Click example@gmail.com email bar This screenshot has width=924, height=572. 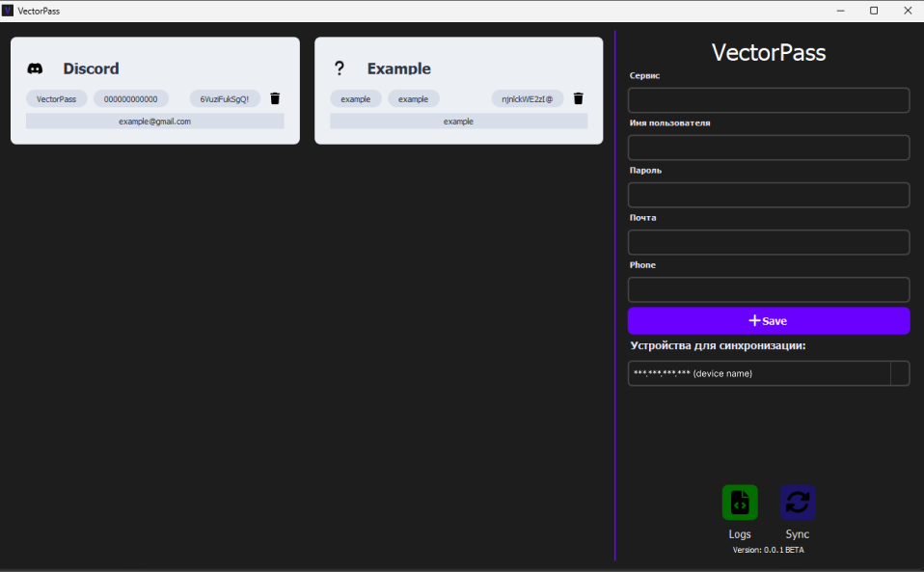[155, 122]
